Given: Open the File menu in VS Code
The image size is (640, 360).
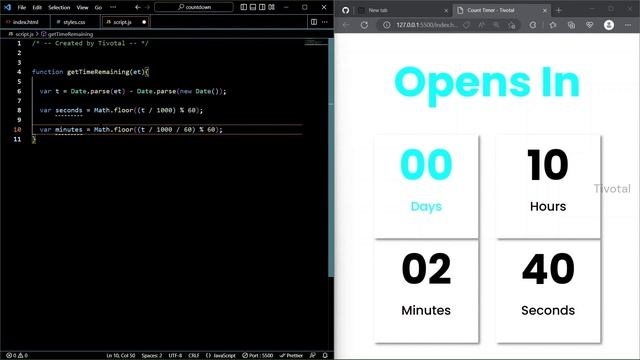Looking at the screenshot, I should click(x=22, y=7).
